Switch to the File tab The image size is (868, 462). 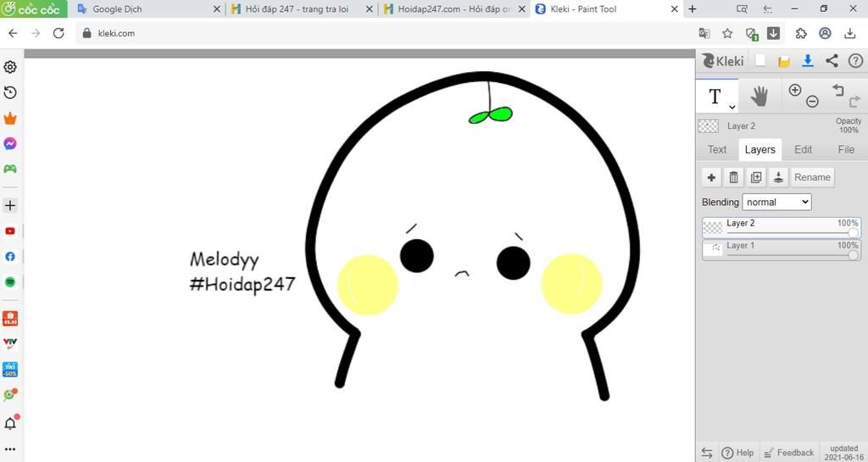pos(846,149)
